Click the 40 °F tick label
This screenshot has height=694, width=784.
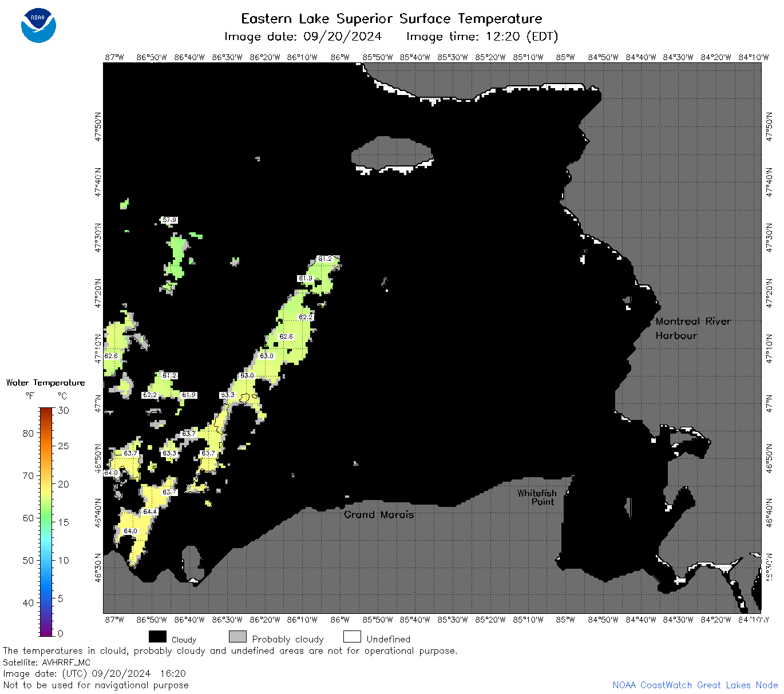pos(28,602)
